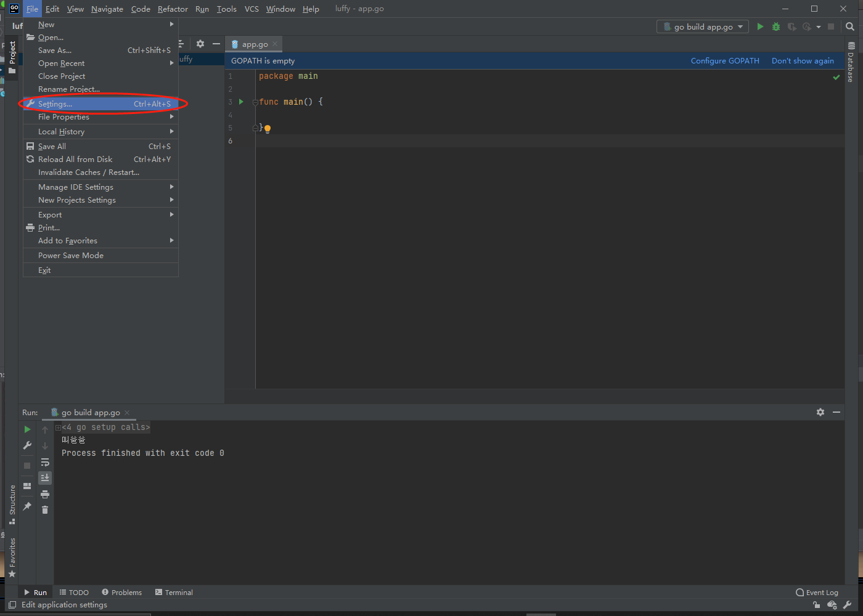Choose Save All in File menu
The width and height of the screenshot is (863, 616).
(100, 147)
